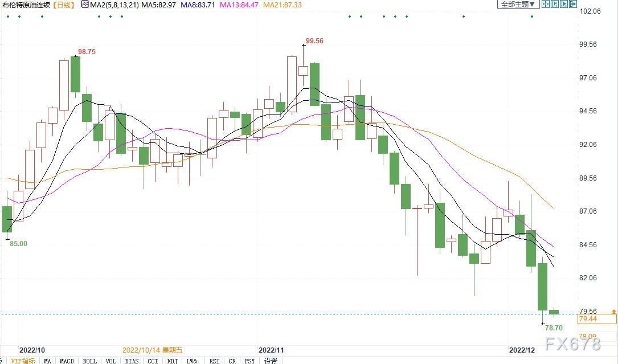Select the CR indicator tab
Screen dimensions: 618x364
pos(232,361)
